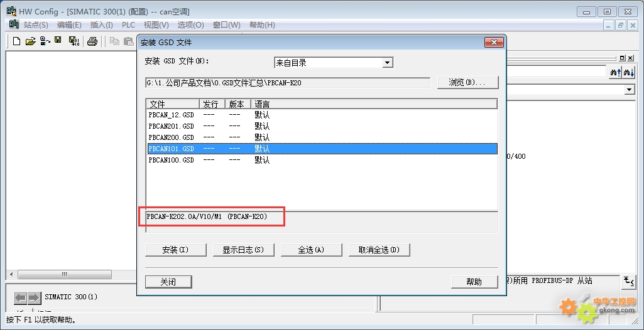Expand the catalog profile dropdown arrow

click(x=630, y=89)
